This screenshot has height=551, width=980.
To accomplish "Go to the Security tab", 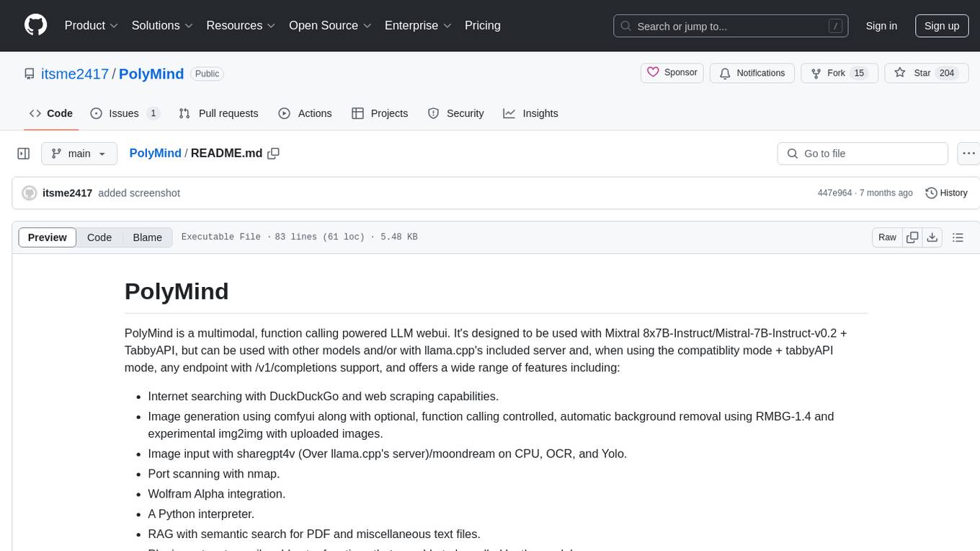I will pyautogui.click(x=456, y=113).
